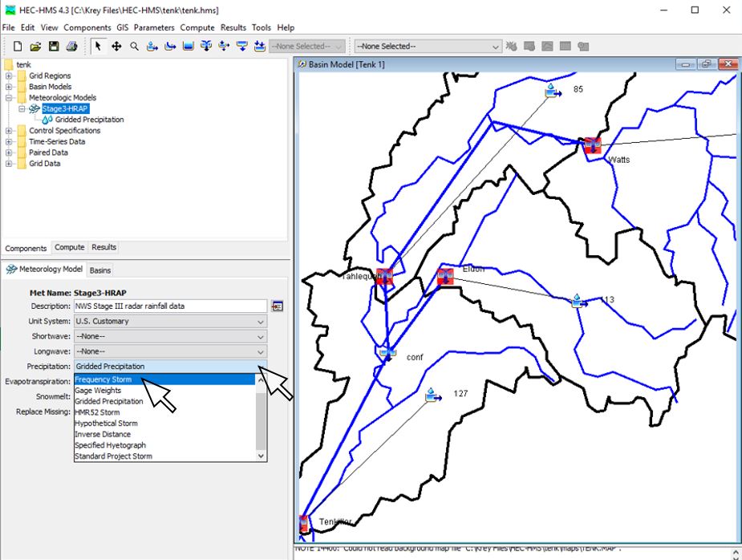742x560 pixels.
Task: Open the active toolbar --None Selected-- dropdown
Action: (428, 47)
